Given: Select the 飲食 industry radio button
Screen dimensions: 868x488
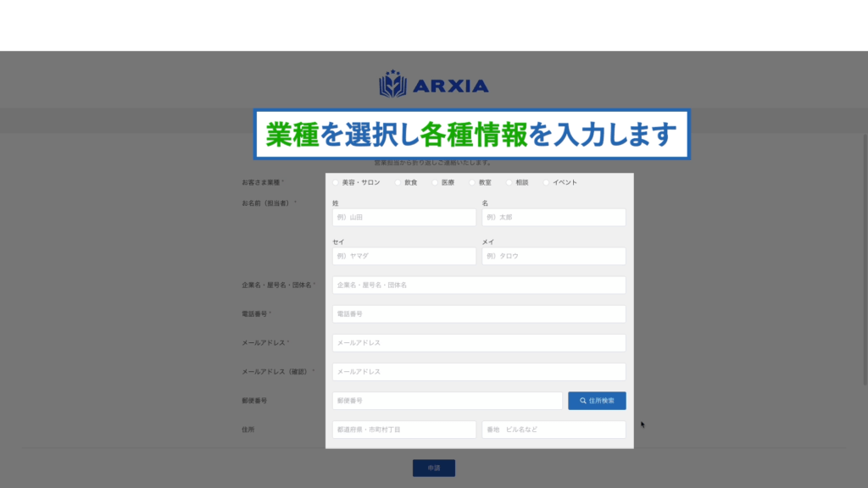Looking at the screenshot, I should point(398,183).
